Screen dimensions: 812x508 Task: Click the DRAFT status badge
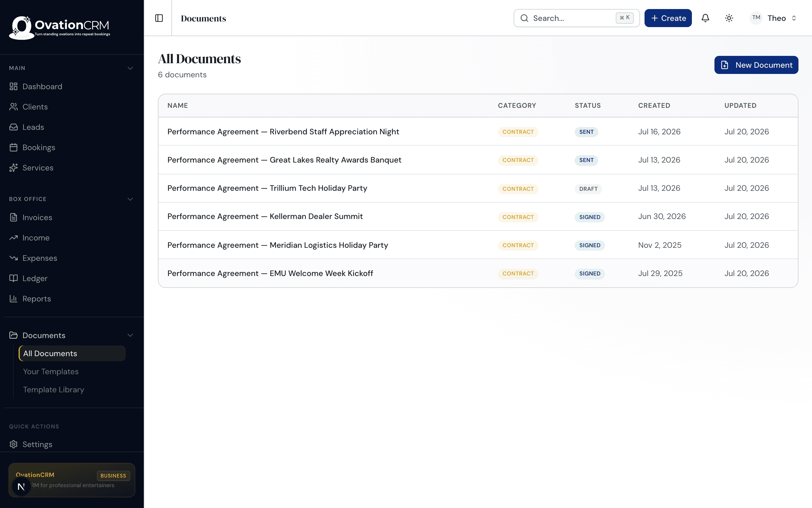click(588, 189)
